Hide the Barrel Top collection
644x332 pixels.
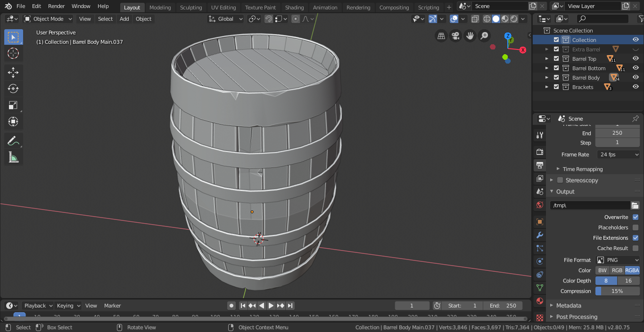[x=636, y=59]
